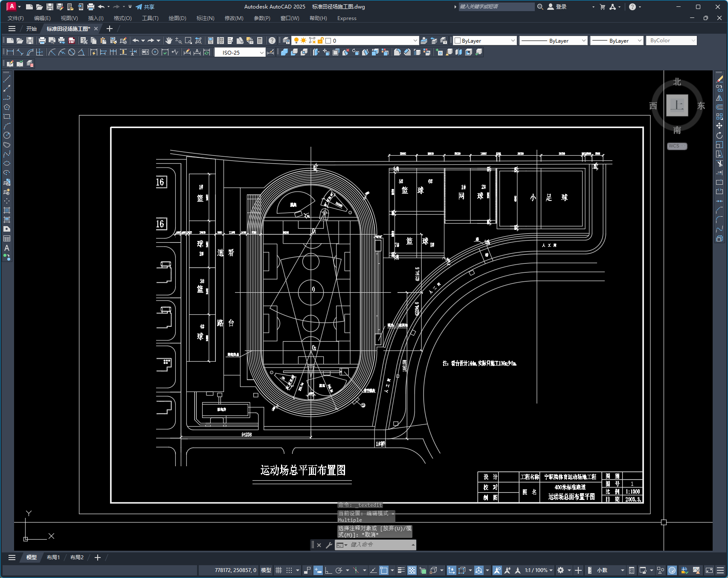Toggle lineweight display in status bar

[401, 570]
